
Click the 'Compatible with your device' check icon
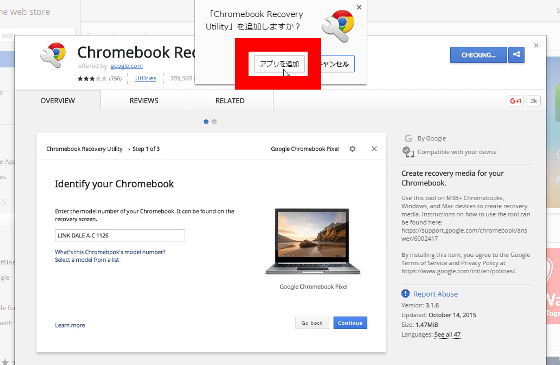point(408,152)
